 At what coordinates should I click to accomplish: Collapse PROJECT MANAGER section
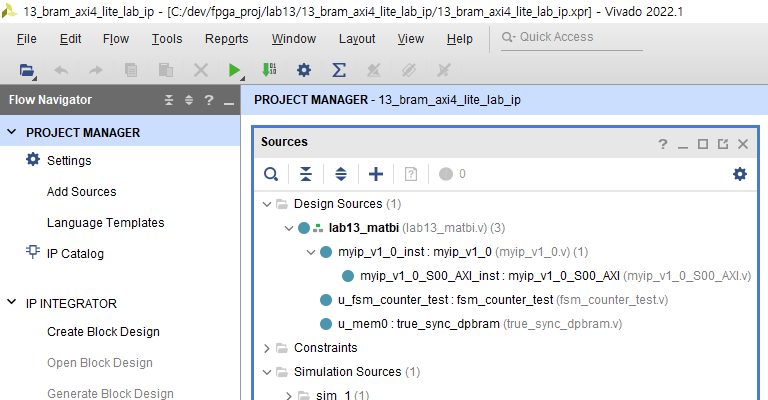[x=12, y=132]
